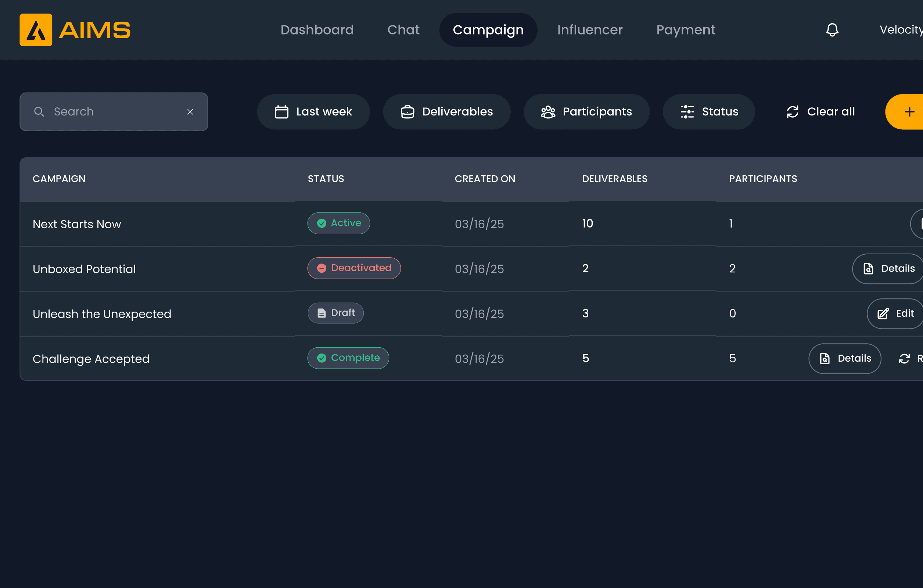Image resolution: width=923 pixels, height=588 pixels.
Task: Open Details for Challenge Accepted
Action: point(845,358)
